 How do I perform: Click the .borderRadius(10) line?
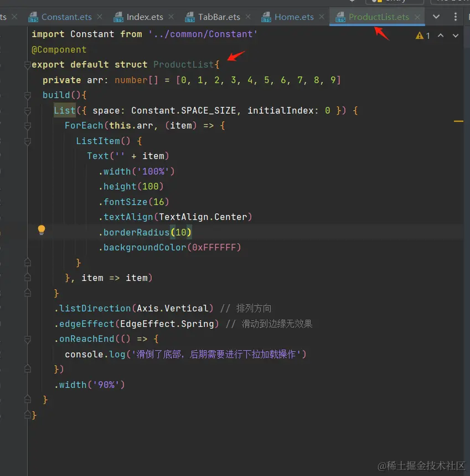[145, 233]
